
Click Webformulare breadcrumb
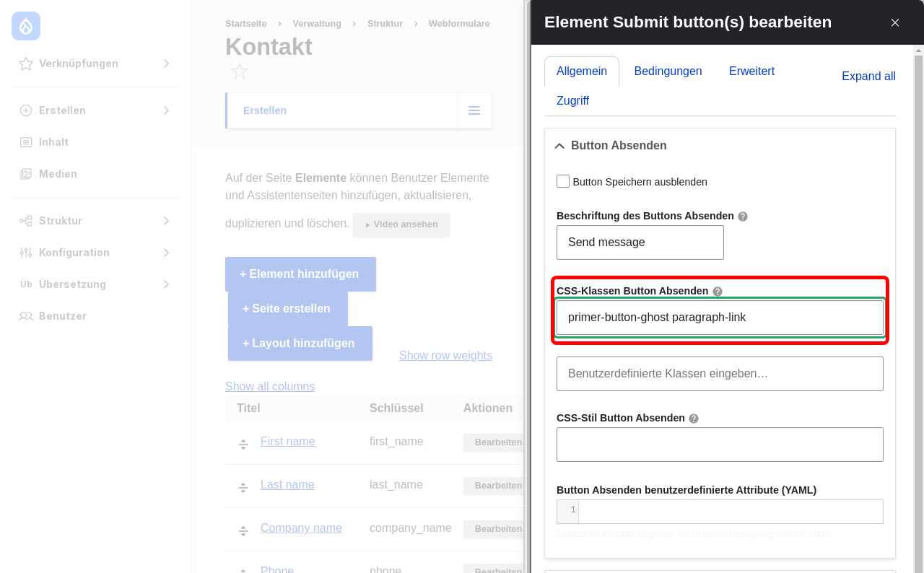pos(459,24)
